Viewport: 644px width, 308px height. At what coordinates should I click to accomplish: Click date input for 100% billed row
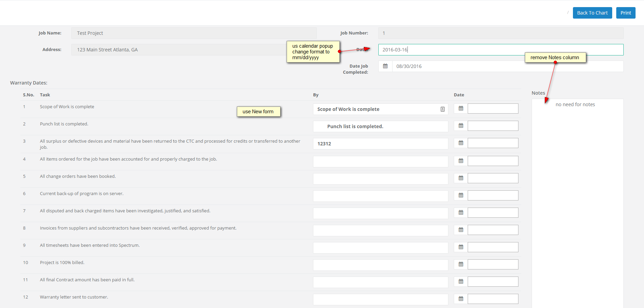(x=493, y=264)
